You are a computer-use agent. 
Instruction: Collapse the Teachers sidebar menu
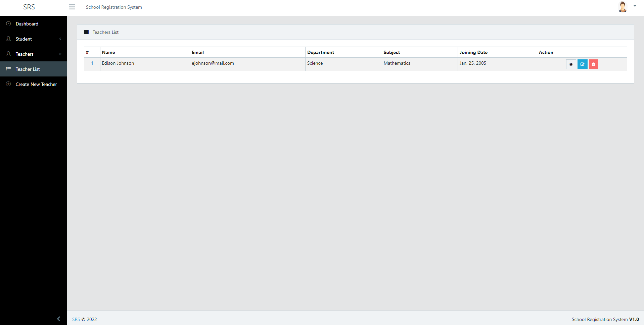click(x=33, y=54)
